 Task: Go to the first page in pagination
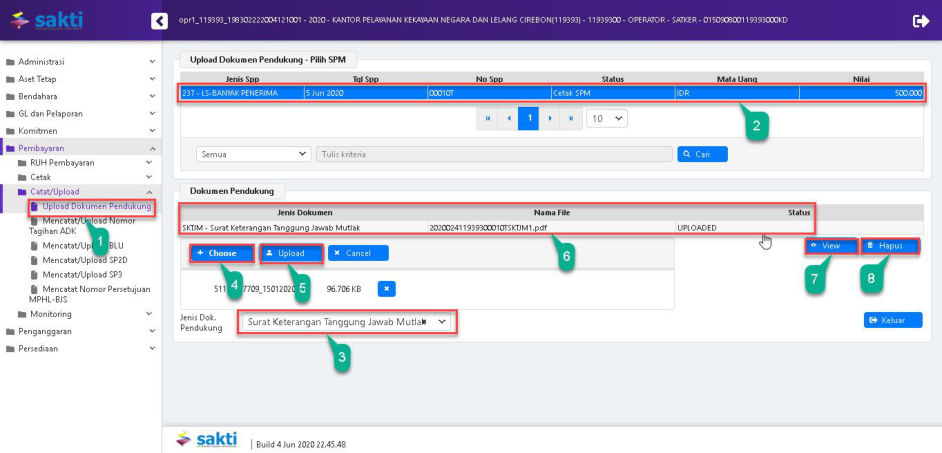point(487,118)
